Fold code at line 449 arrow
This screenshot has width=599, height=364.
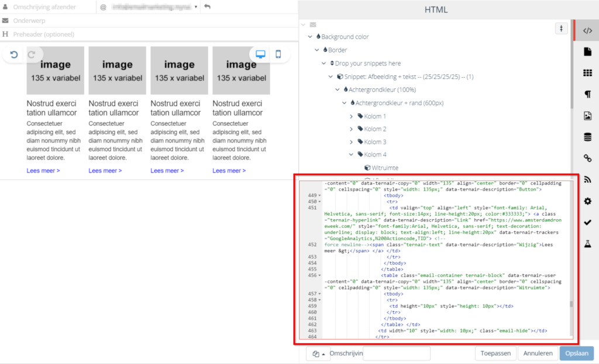coord(320,195)
